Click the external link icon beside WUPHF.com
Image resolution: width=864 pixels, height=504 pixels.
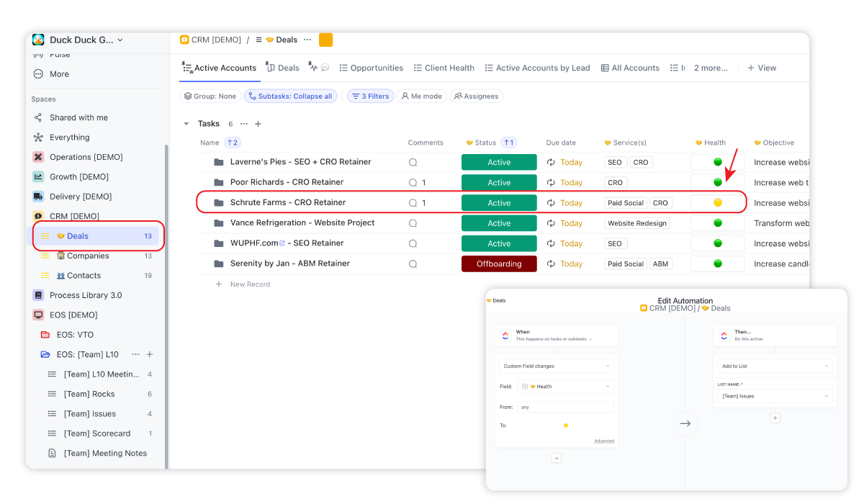[282, 243]
